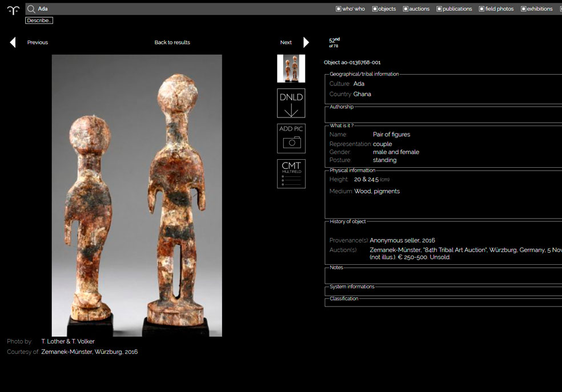This screenshot has height=392, width=562.
Task: Click the name Pair of figures
Action: click(391, 135)
